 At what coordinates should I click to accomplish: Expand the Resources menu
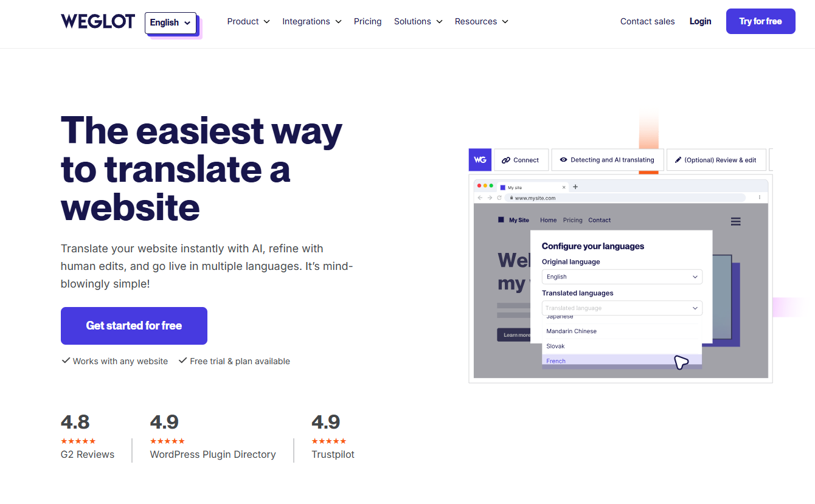(482, 21)
